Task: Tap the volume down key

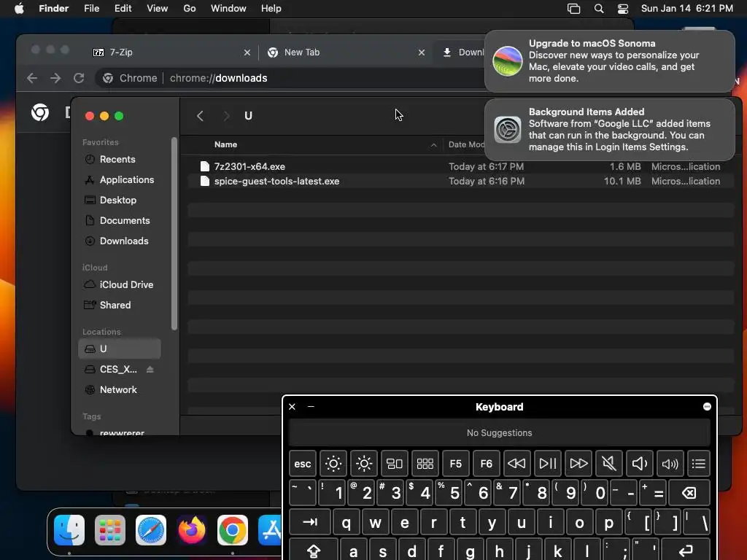Action: [x=639, y=463]
